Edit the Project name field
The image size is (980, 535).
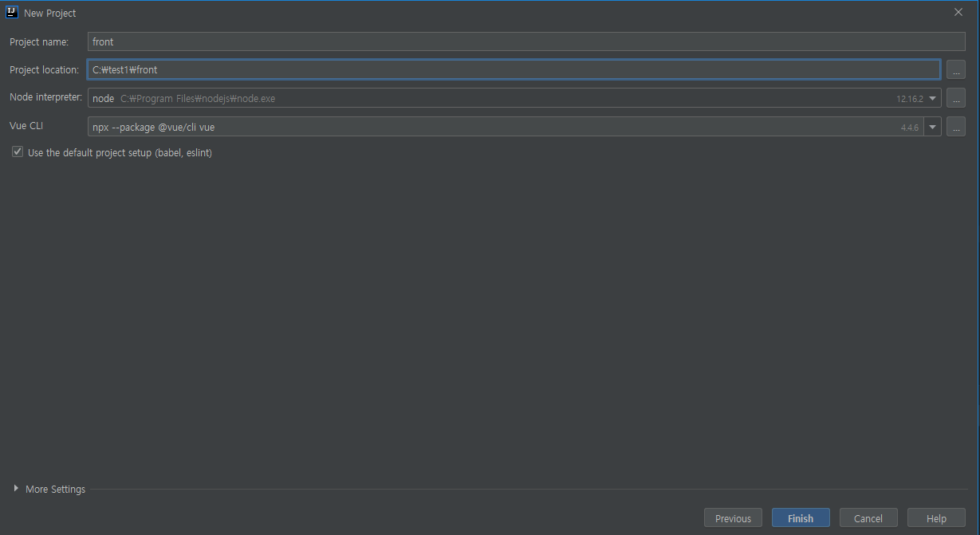click(526, 41)
